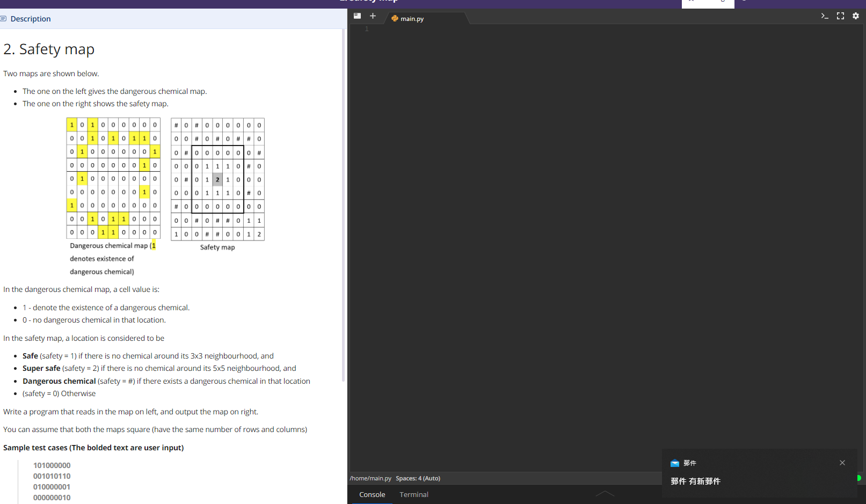Image resolution: width=866 pixels, height=504 pixels.
Task: Click the /home/main.py path in status bar
Action: coord(370,478)
